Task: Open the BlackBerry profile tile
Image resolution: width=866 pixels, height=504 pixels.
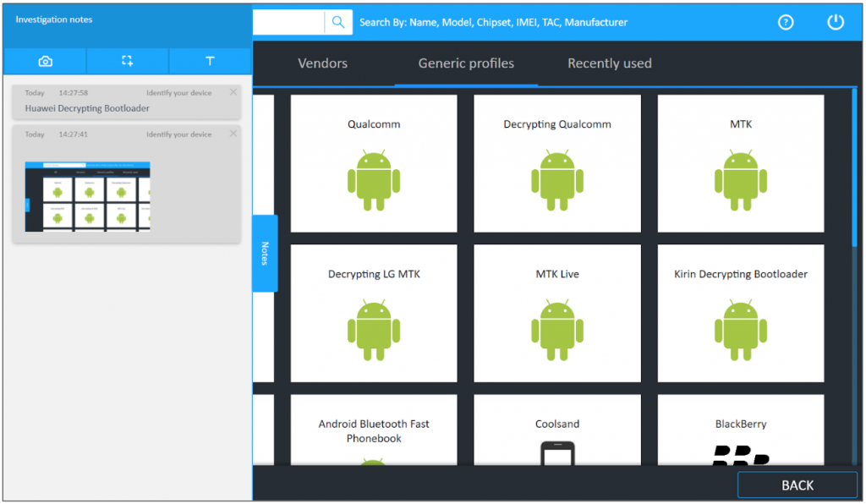Action: [x=741, y=430]
